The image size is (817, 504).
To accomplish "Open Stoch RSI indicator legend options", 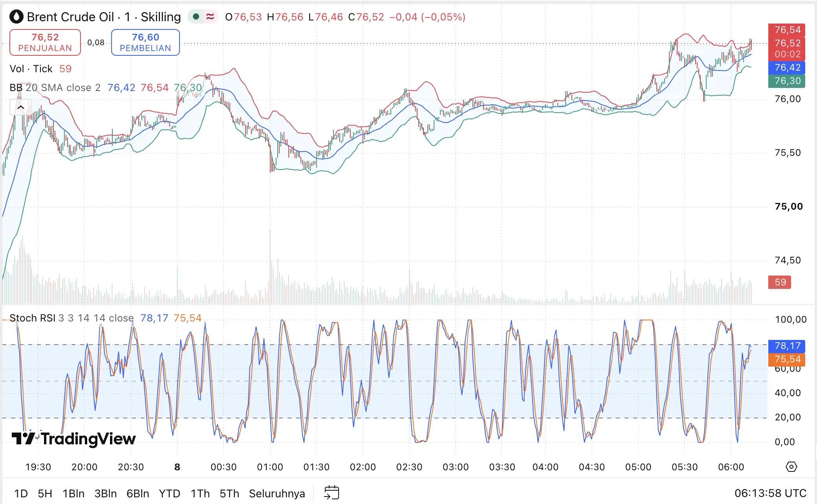I will pyautogui.click(x=71, y=318).
